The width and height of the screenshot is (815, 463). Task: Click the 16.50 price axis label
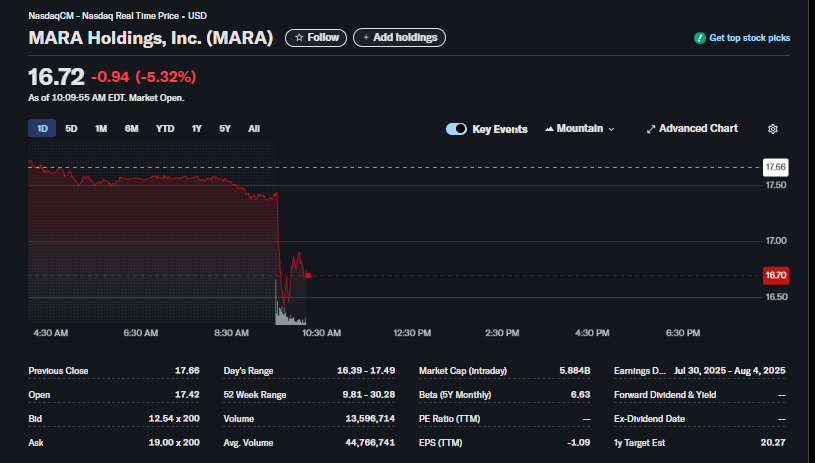776,297
